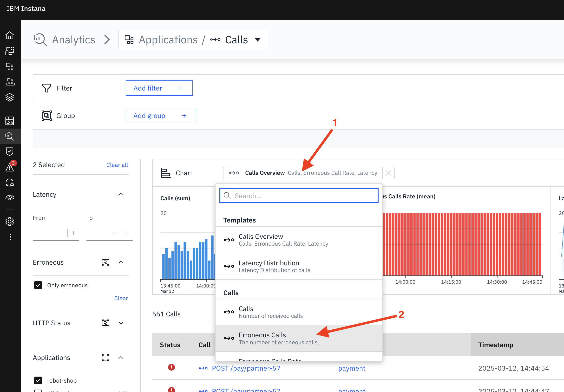Select the Calls Overview template
The width and height of the screenshot is (564, 392).
[299, 240]
